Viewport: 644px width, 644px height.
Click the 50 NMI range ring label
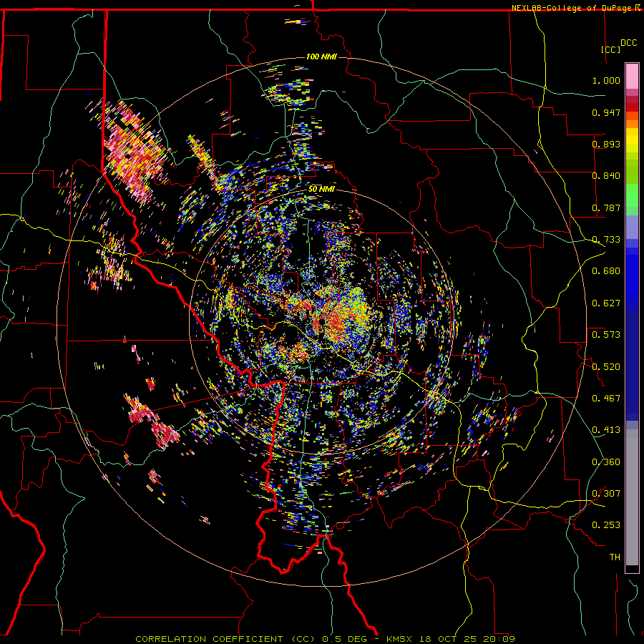click(321, 190)
